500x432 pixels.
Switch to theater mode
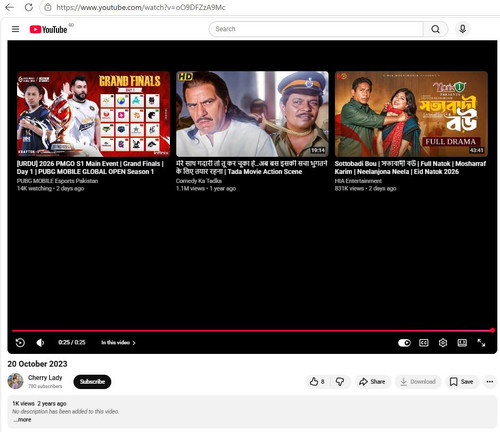(462, 343)
